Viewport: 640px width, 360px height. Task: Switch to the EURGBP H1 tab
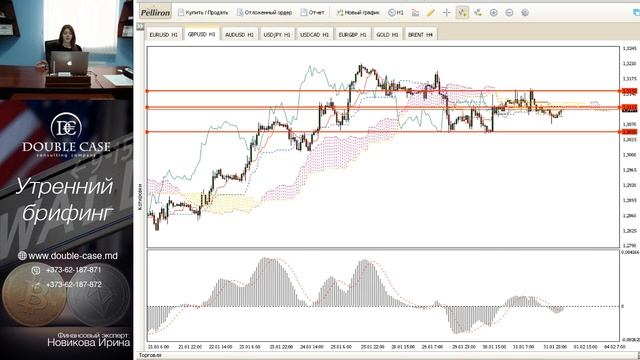tap(352, 35)
